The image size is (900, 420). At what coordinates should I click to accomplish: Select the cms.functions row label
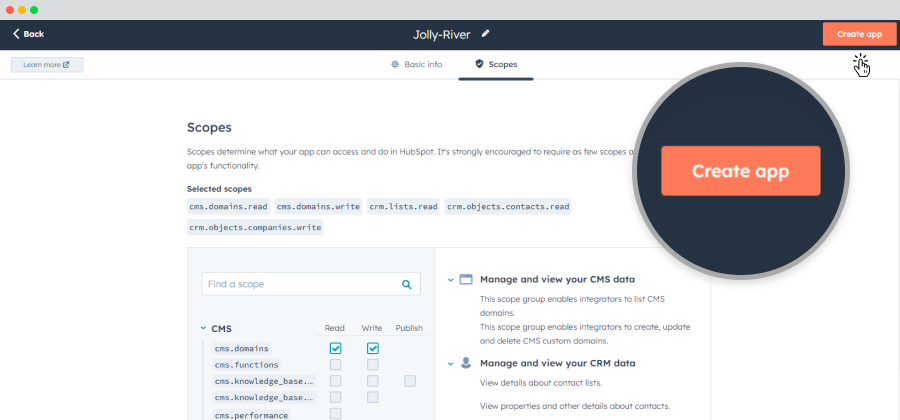pos(246,364)
